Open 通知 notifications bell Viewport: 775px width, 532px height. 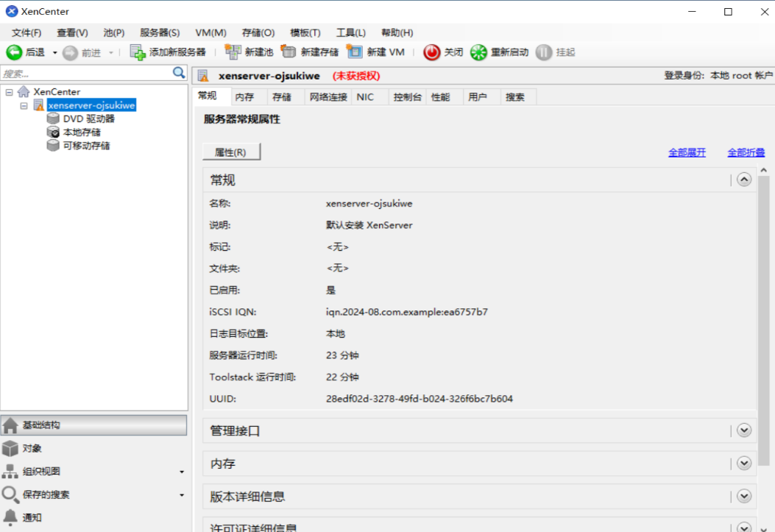(x=10, y=517)
